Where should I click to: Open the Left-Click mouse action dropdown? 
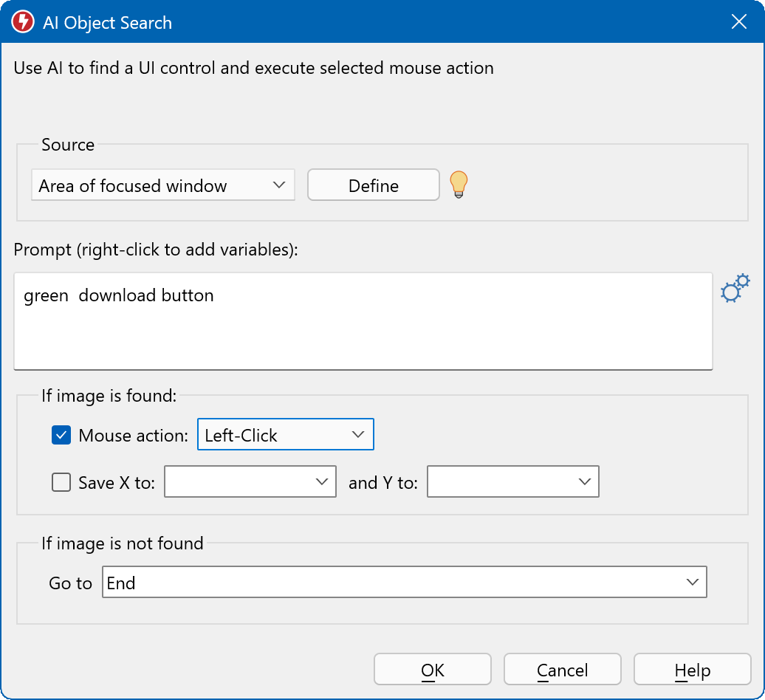click(285, 435)
